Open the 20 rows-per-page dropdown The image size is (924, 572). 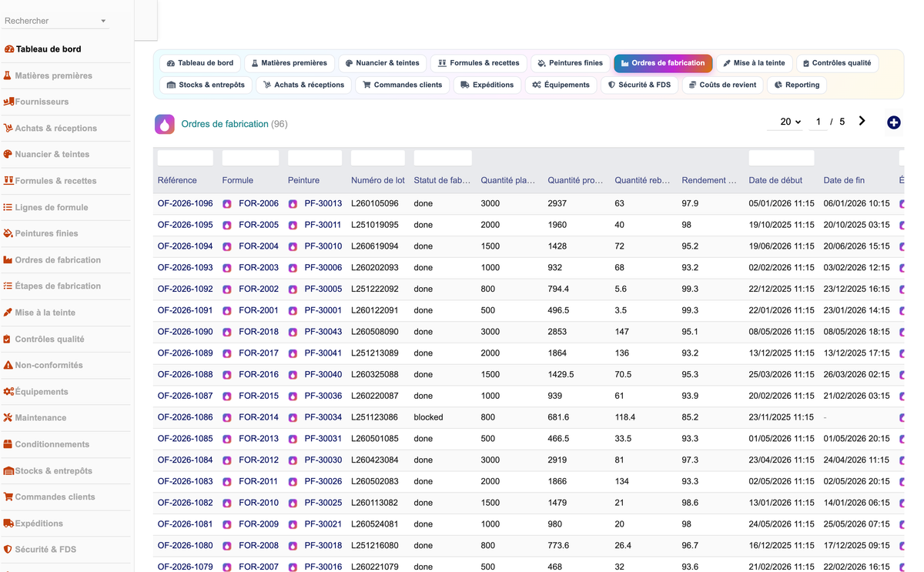coord(786,122)
